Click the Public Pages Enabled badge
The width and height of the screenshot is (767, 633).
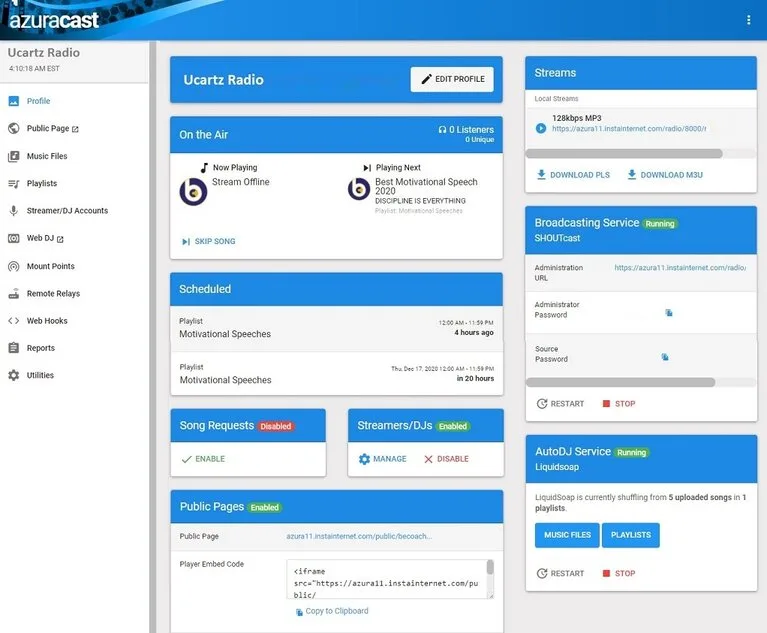point(265,508)
